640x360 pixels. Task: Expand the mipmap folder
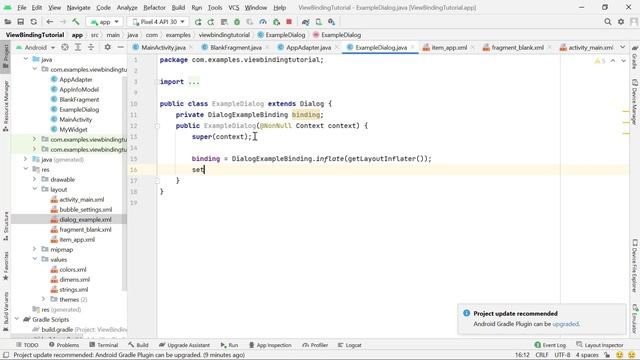(35, 249)
